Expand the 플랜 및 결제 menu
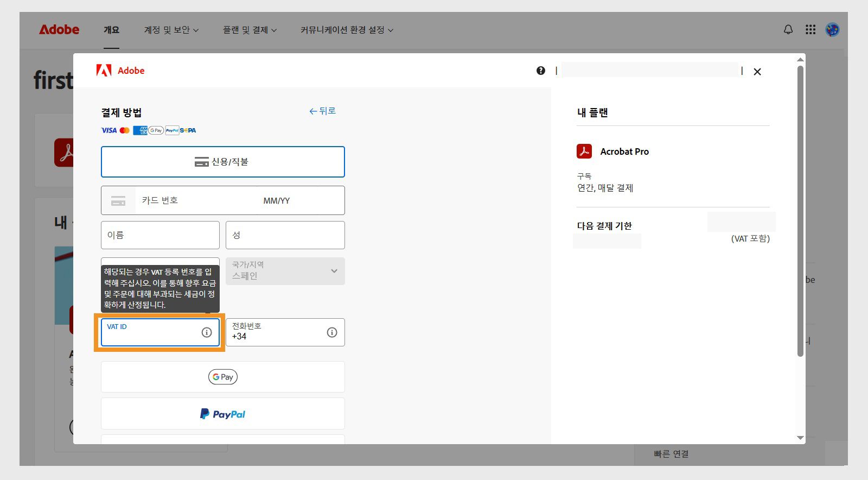Image resolution: width=868 pixels, height=480 pixels. (250, 30)
